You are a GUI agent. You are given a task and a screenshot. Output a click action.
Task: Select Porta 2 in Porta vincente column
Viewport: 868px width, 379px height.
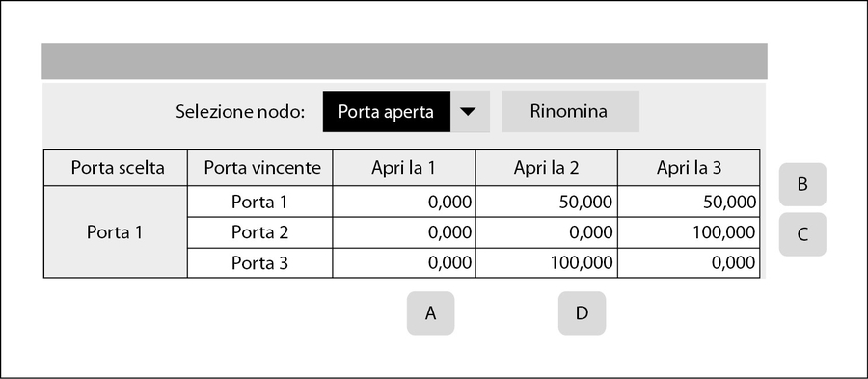[260, 233]
